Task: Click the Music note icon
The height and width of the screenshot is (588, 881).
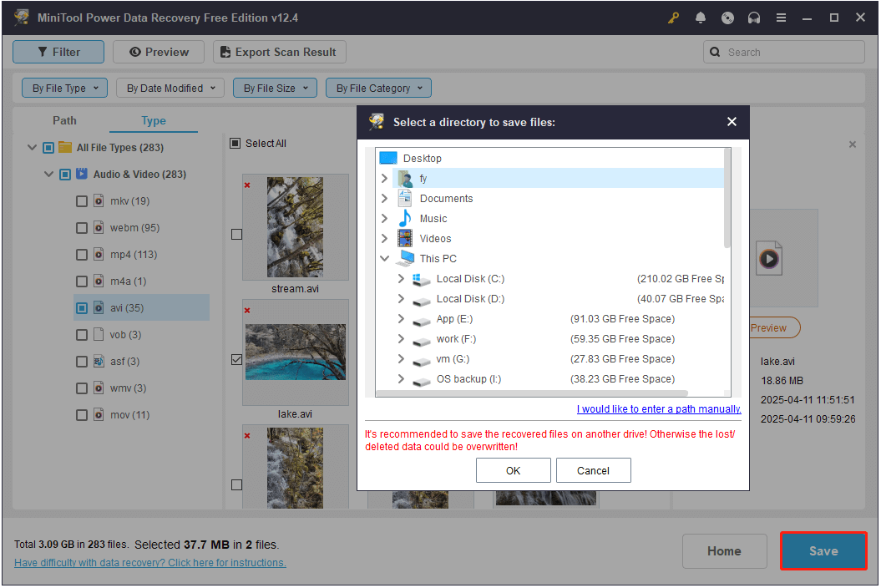Action: [404, 218]
